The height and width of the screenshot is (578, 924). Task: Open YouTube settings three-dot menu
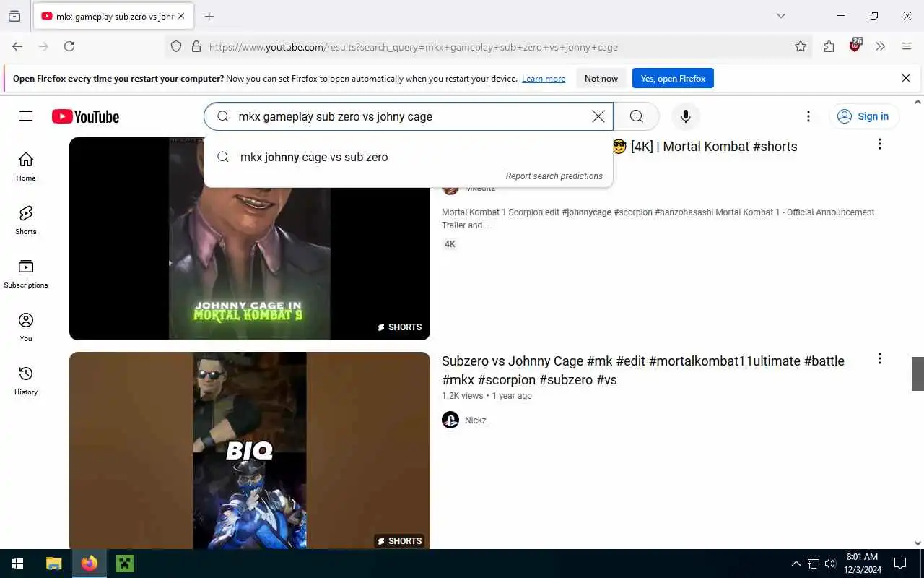coord(808,116)
